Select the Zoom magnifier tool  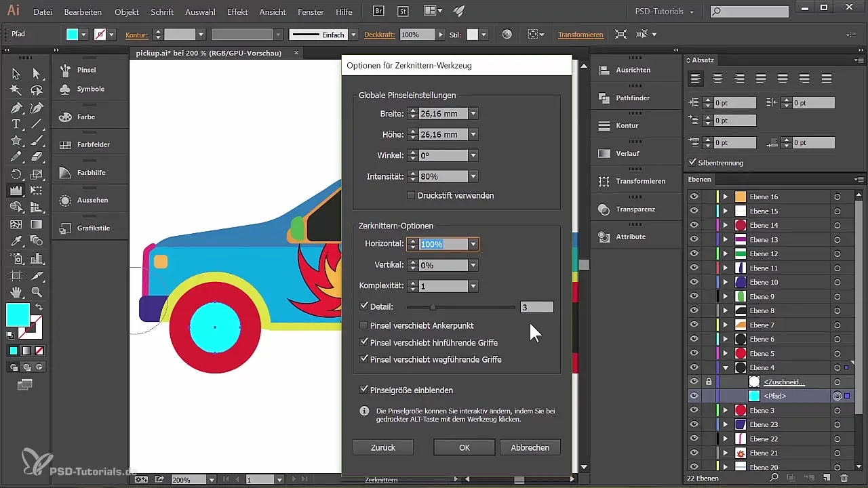point(37,292)
